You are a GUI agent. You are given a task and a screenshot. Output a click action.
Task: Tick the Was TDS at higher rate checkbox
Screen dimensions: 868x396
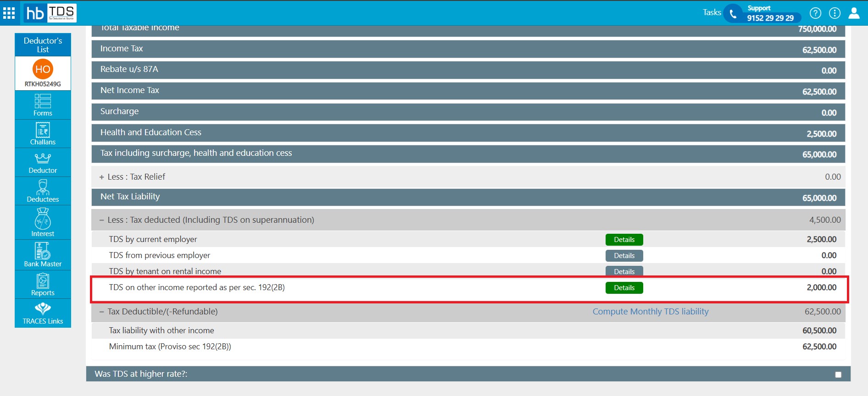[x=838, y=374]
